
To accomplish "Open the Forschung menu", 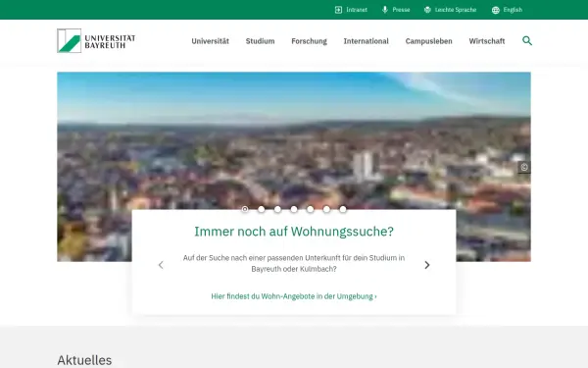I will [310, 41].
